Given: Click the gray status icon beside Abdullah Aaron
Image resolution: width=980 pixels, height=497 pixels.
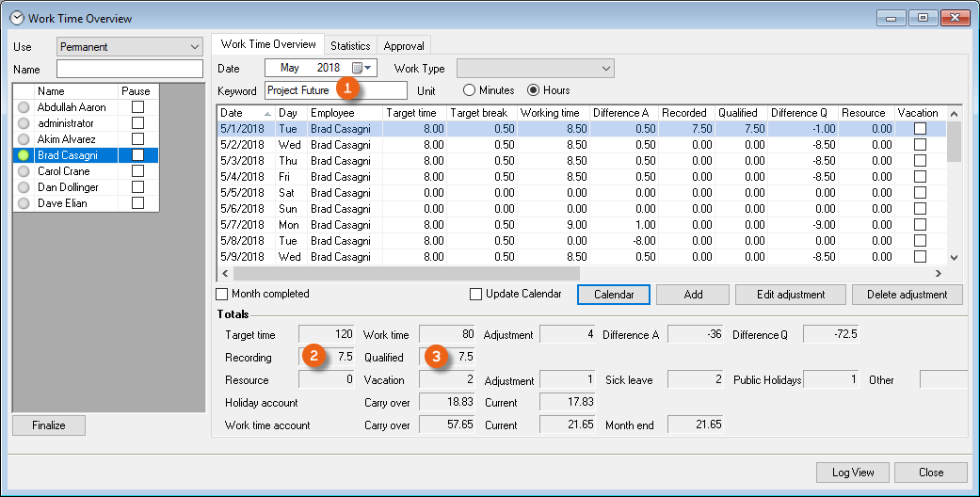Looking at the screenshot, I should point(24,107).
